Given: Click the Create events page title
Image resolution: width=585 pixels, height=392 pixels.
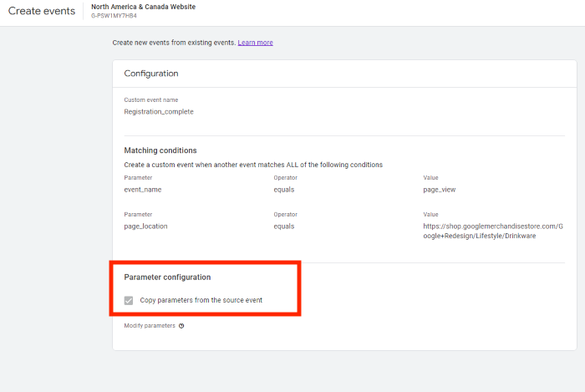Looking at the screenshot, I should pos(42,12).
